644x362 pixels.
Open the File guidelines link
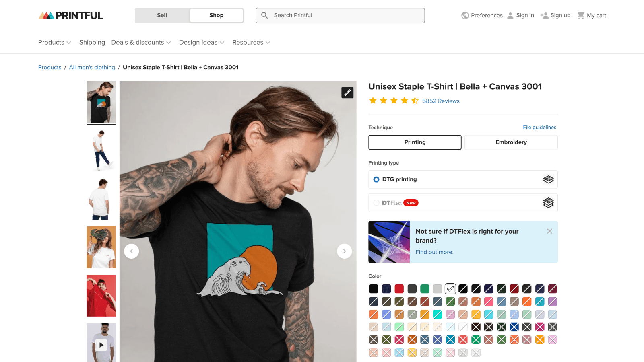coord(539,127)
